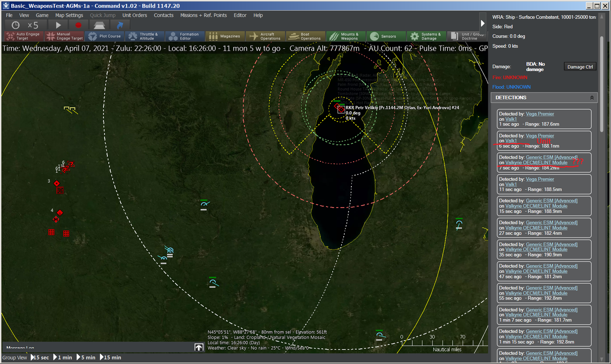Viewport: 611px width, 364px height.
Task: Open the Magazines window
Action: (225, 36)
